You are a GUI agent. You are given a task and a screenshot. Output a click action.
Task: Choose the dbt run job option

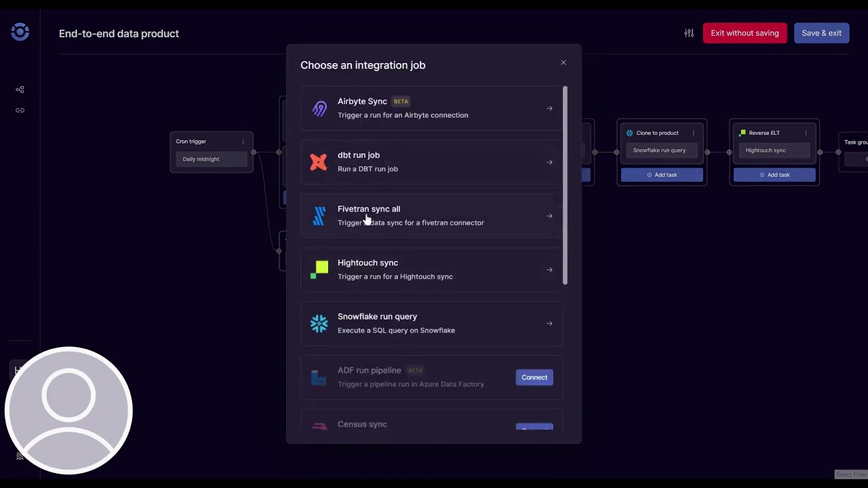pos(431,162)
